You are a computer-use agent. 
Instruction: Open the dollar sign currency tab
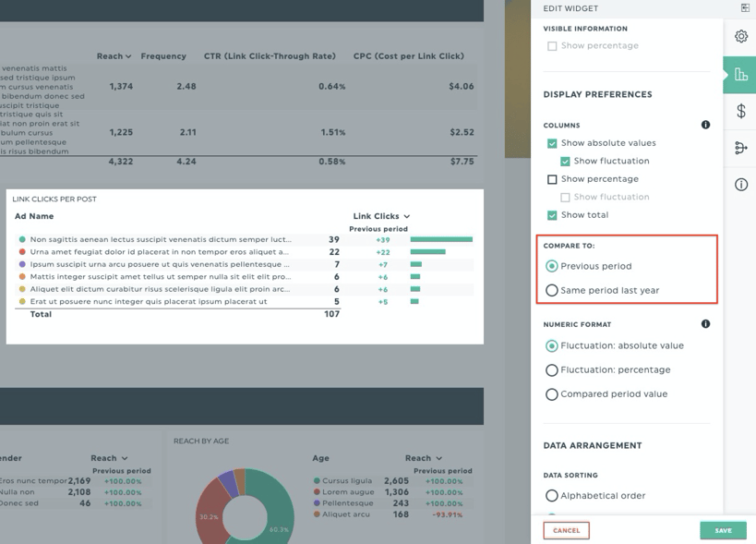coord(740,111)
